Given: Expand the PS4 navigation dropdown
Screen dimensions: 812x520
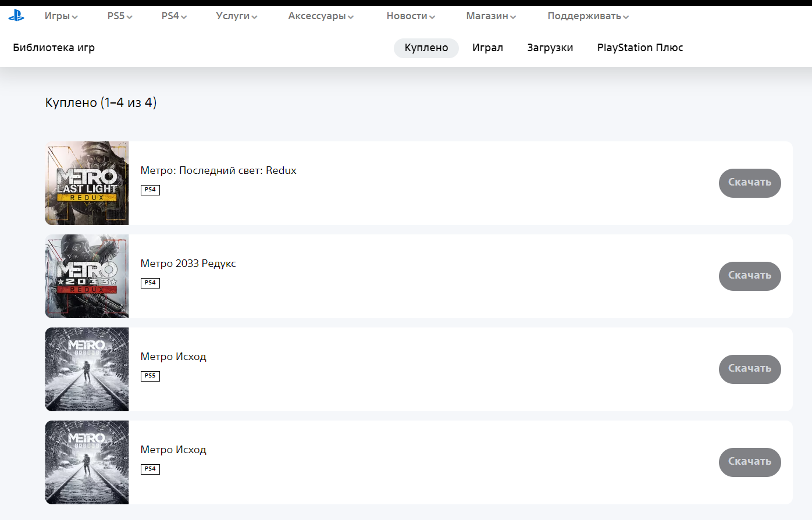Looking at the screenshot, I should coord(174,16).
